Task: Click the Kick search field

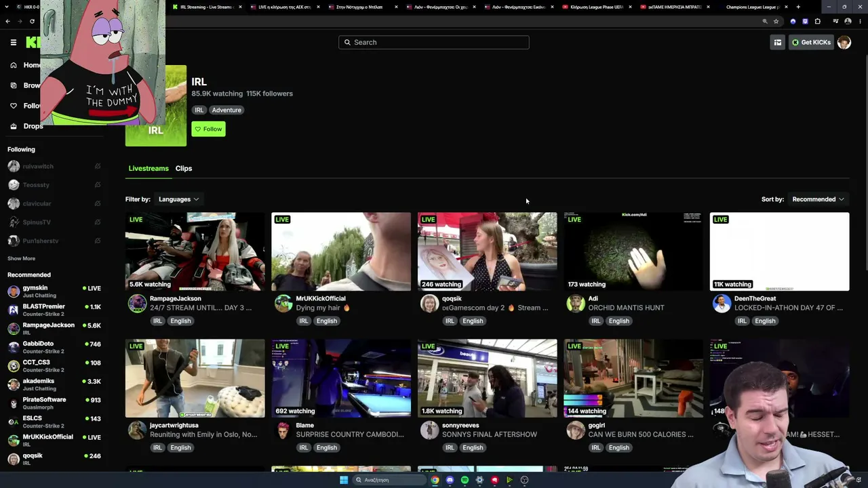Action: 434,42
